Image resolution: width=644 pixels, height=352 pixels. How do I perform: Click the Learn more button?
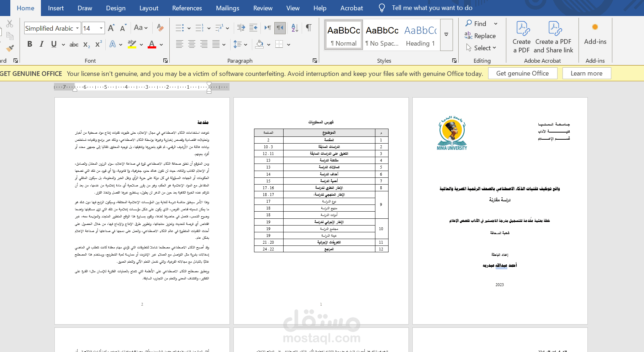click(586, 73)
